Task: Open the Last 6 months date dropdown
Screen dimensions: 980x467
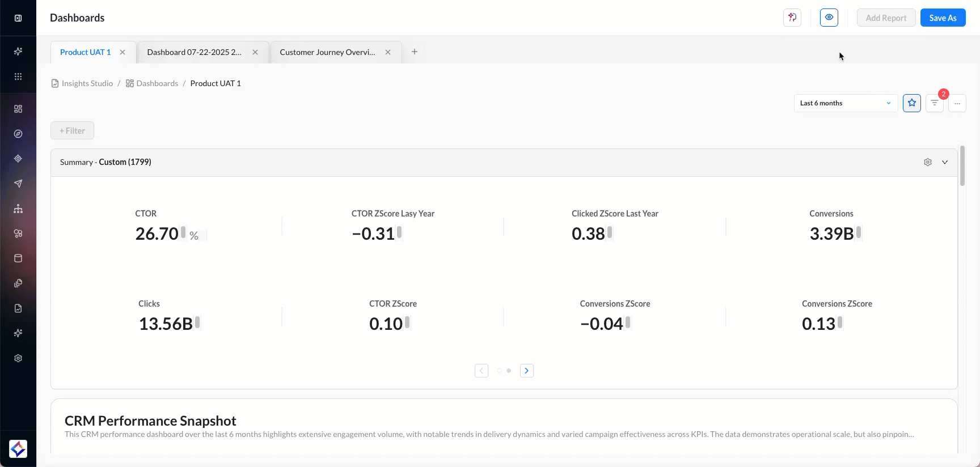Action: coord(845,103)
